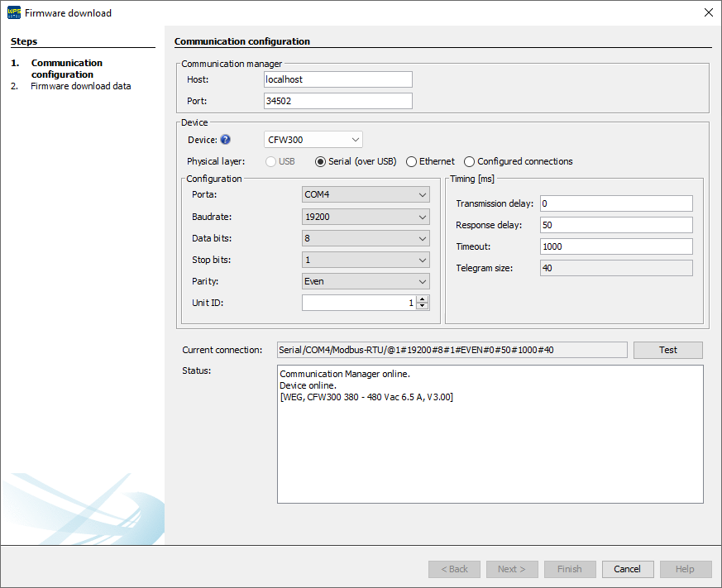Select the Firmware download data step
The height and width of the screenshot is (588, 722).
pos(80,85)
